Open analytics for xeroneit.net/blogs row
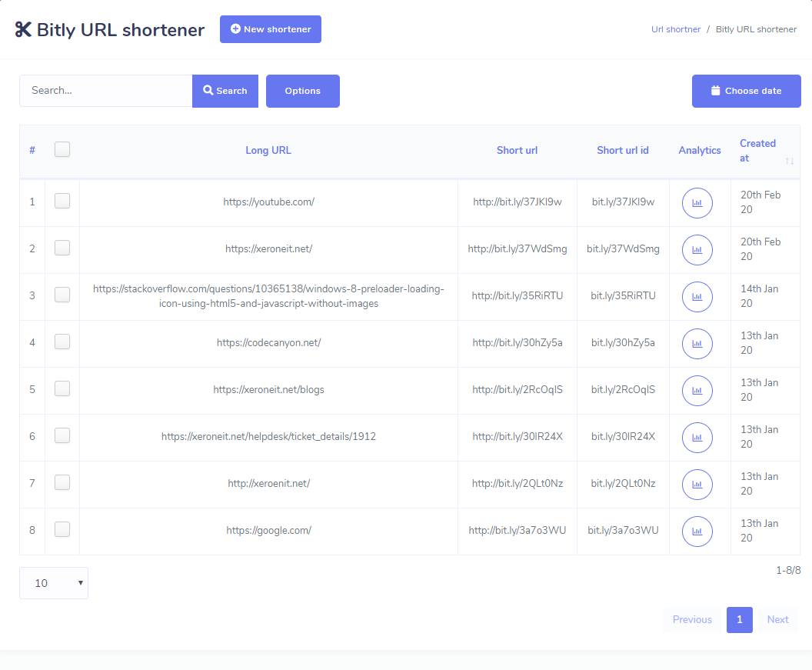Viewport: 812px width, 670px height. click(697, 391)
